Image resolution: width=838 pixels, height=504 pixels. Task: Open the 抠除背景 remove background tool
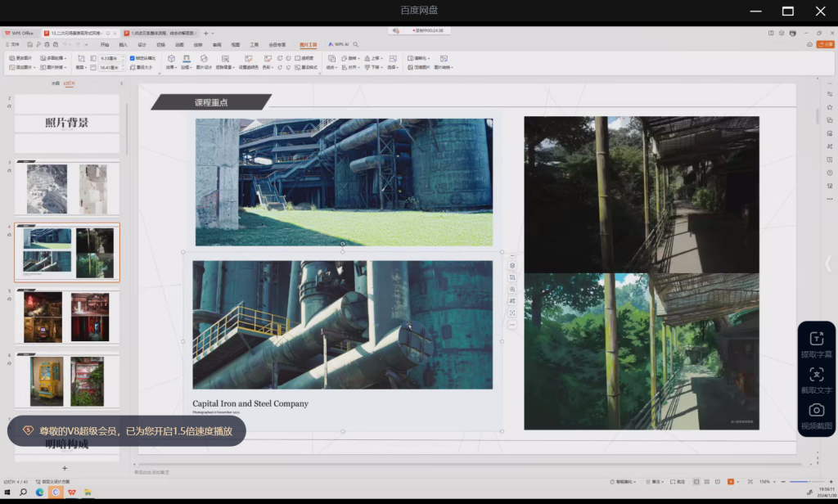coord(225,59)
